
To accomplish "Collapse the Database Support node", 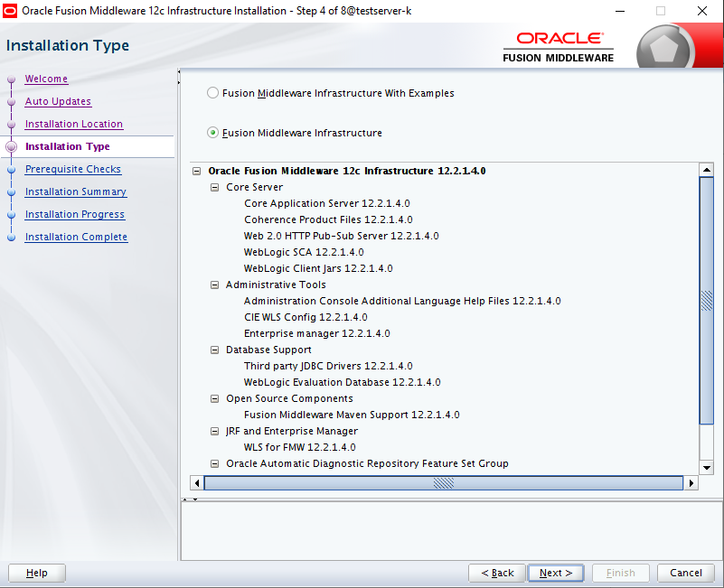I will [x=215, y=350].
